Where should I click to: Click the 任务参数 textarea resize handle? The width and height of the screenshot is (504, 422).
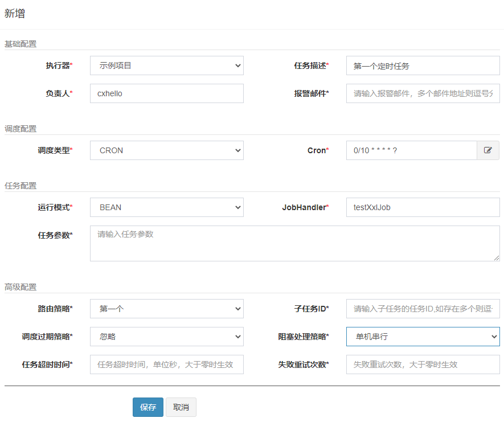pos(497,258)
